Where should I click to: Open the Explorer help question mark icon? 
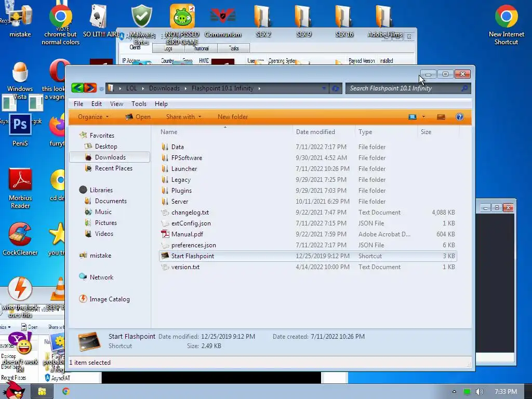click(x=459, y=117)
